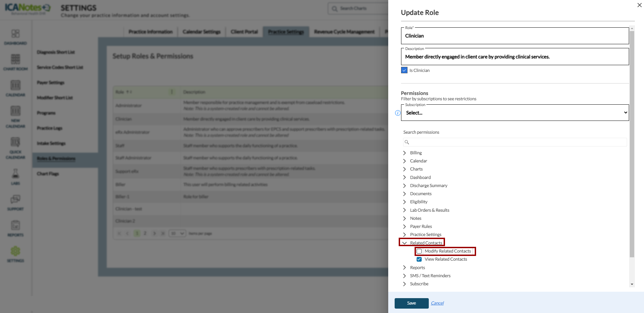Switch to the Client Portal tab

pos(244,32)
